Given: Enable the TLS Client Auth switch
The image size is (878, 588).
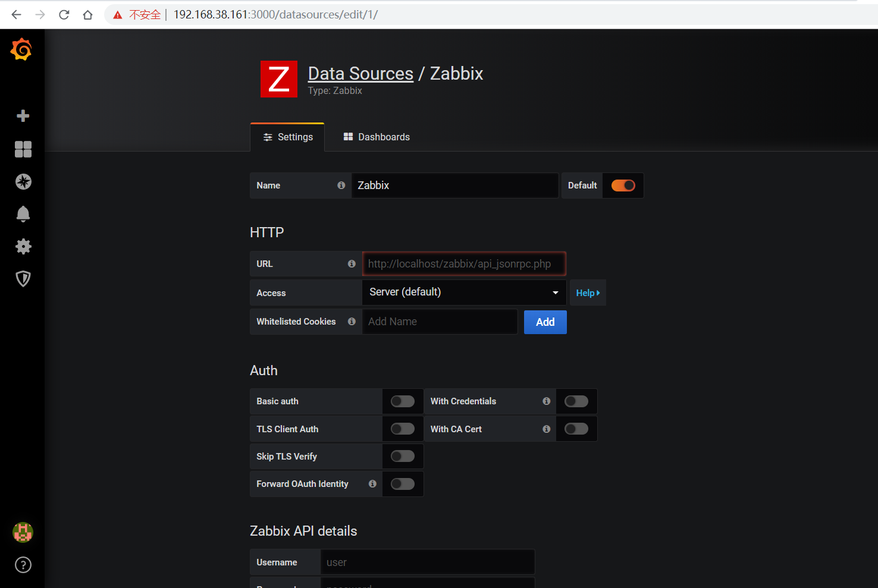Looking at the screenshot, I should pyautogui.click(x=403, y=429).
